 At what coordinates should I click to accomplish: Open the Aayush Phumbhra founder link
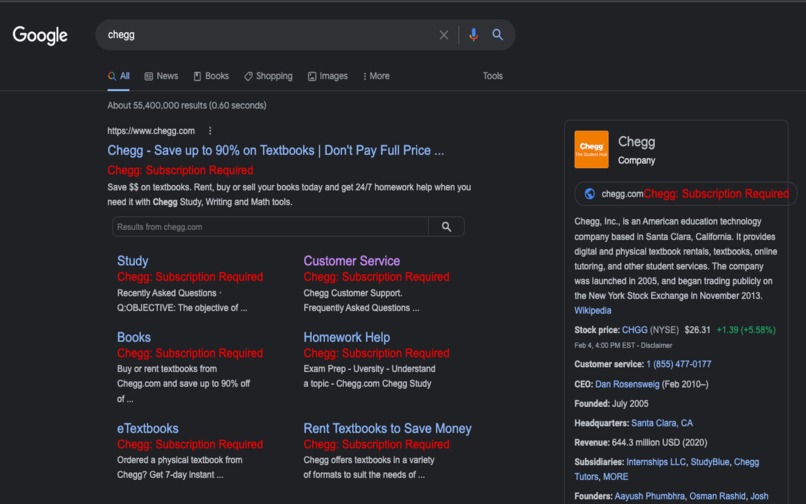(x=649, y=496)
